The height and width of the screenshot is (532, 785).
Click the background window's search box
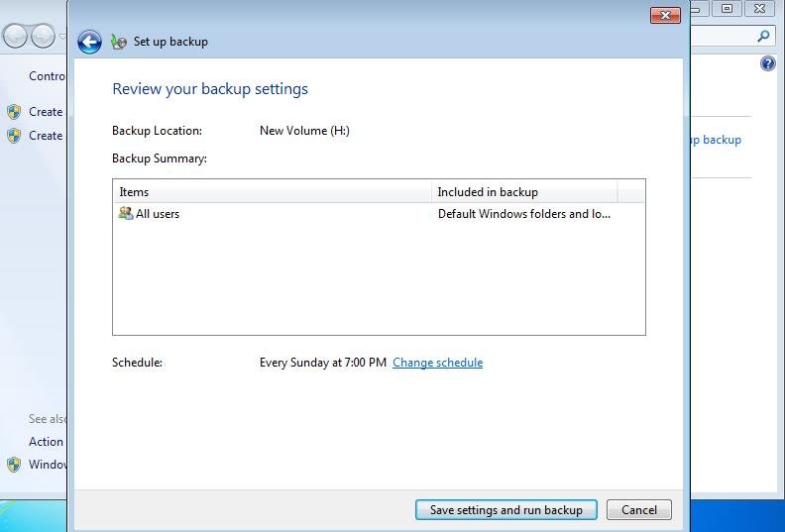pos(724,37)
